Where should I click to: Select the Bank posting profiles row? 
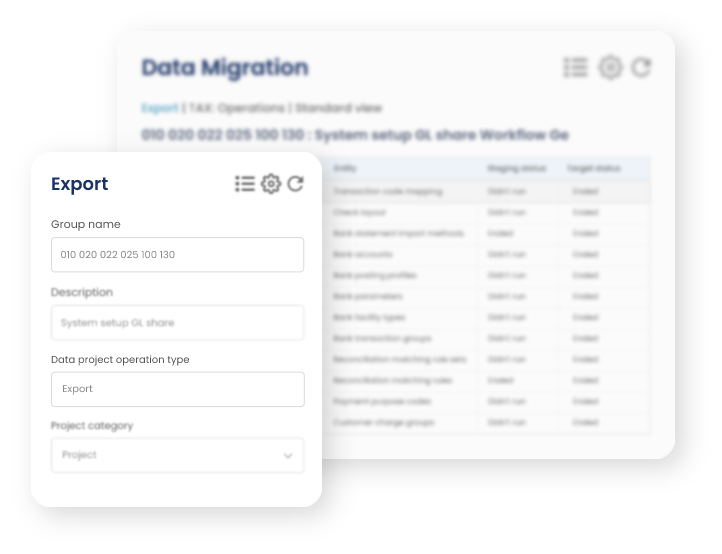coord(486,275)
